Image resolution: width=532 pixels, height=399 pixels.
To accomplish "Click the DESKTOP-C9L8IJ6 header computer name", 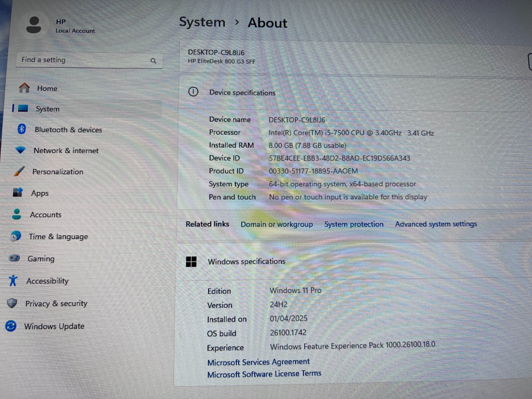I will click(216, 52).
